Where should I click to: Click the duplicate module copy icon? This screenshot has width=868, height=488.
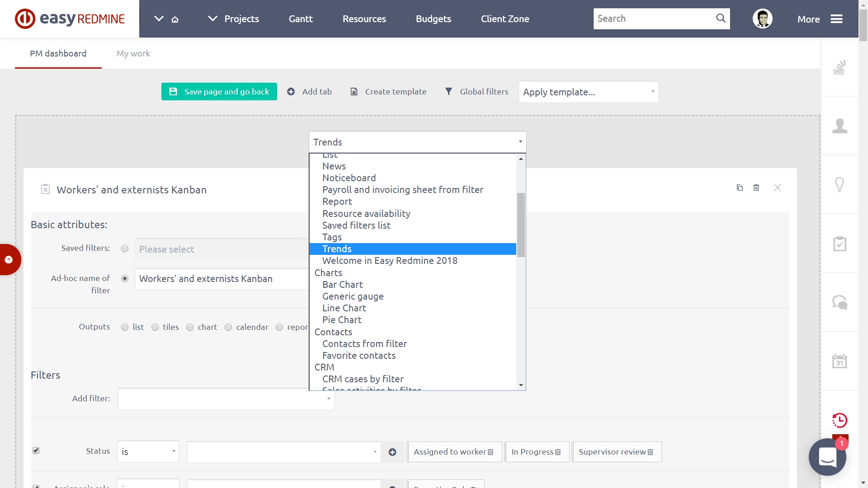click(x=740, y=188)
